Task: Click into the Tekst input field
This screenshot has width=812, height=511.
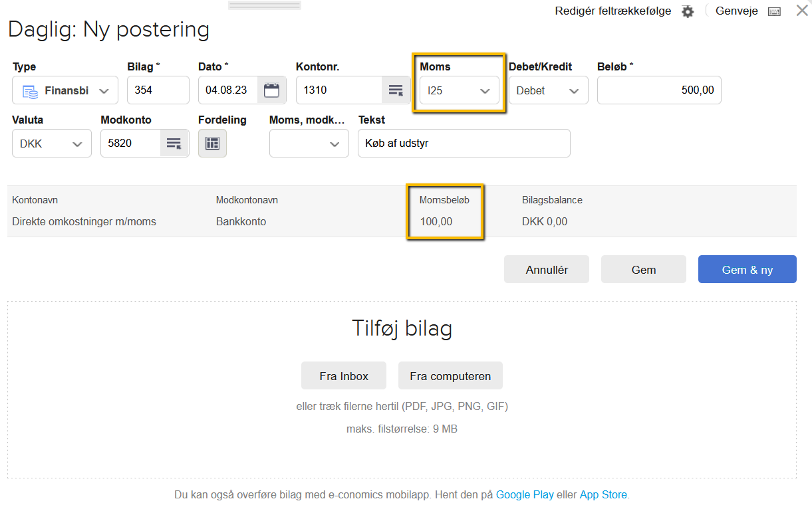Action: pyautogui.click(x=464, y=144)
